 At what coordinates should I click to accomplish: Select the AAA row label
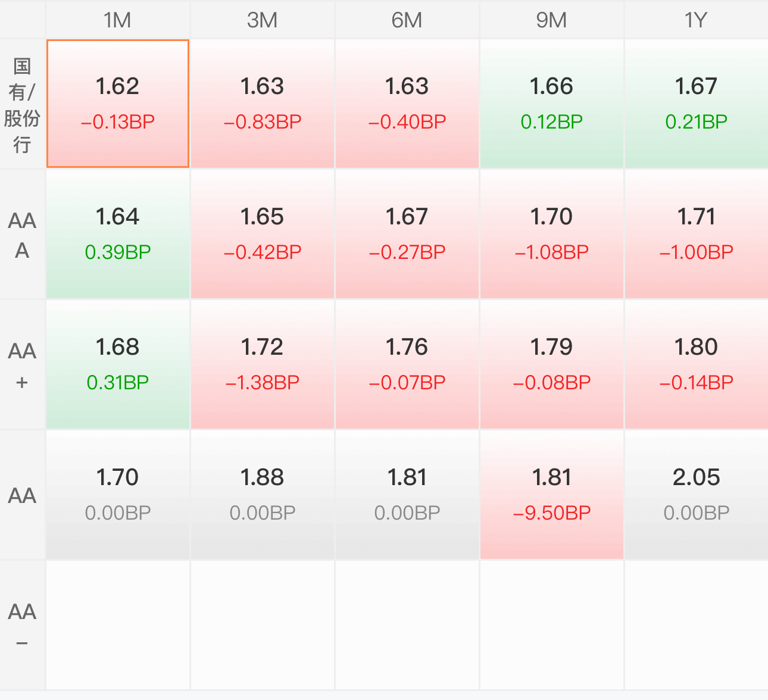(x=23, y=235)
